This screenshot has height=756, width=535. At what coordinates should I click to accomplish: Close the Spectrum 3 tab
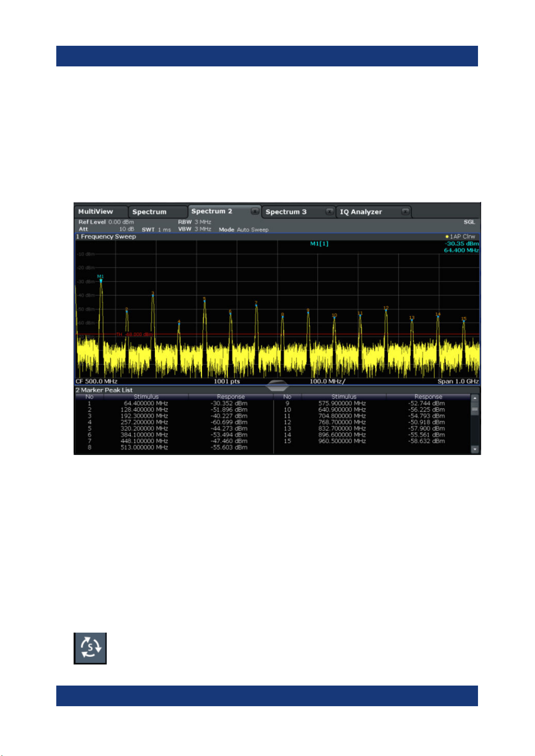(329, 211)
